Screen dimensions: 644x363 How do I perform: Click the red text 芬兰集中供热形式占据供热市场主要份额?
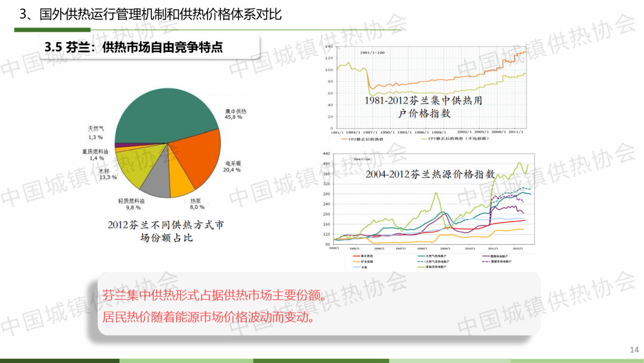215,296
